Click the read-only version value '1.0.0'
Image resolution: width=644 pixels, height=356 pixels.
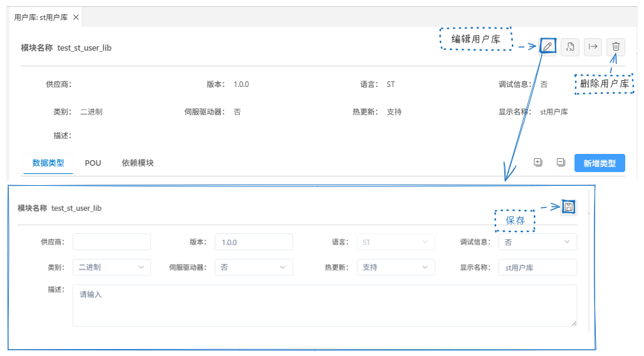241,84
